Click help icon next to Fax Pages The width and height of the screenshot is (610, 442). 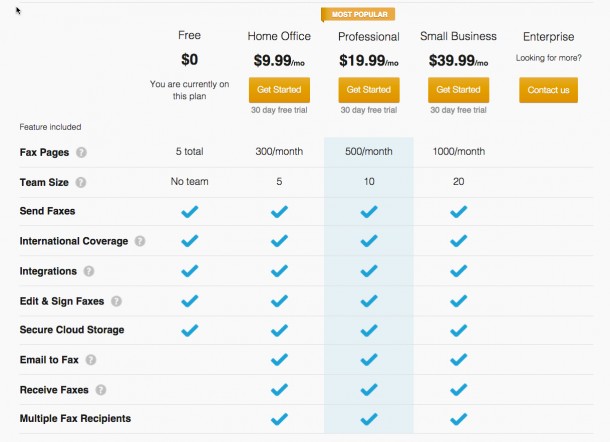(81, 153)
